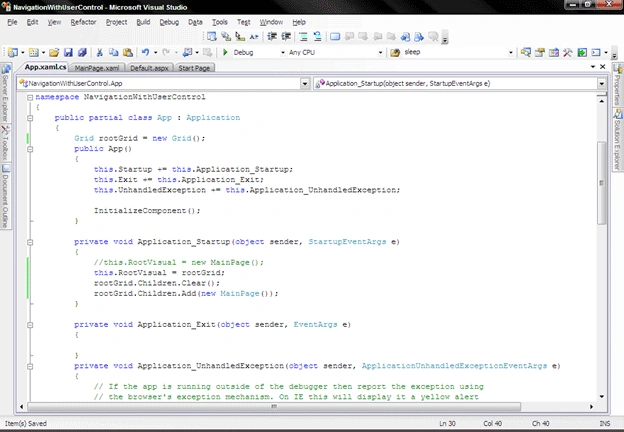Open the Object Browser toolbar icon

point(554,53)
